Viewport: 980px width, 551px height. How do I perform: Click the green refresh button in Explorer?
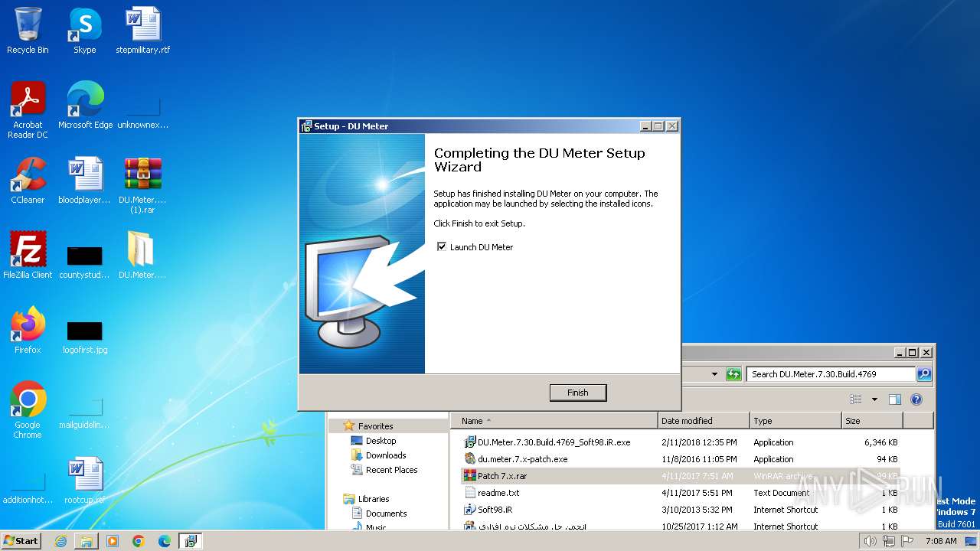tap(733, 374)
